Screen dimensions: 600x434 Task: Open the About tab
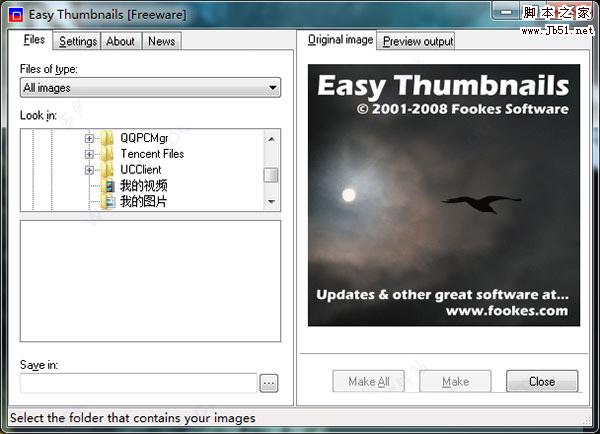[121, 41]
